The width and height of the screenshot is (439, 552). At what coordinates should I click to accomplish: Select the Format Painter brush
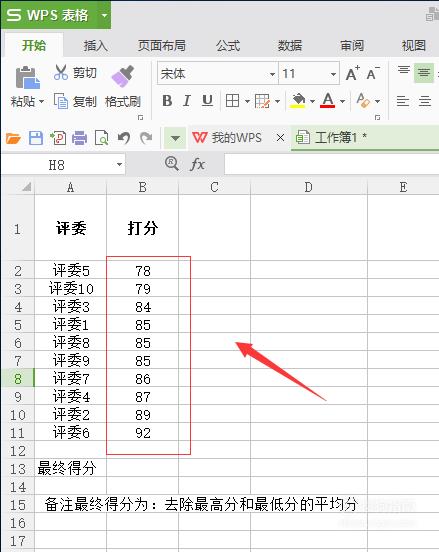tap(123, 76)
